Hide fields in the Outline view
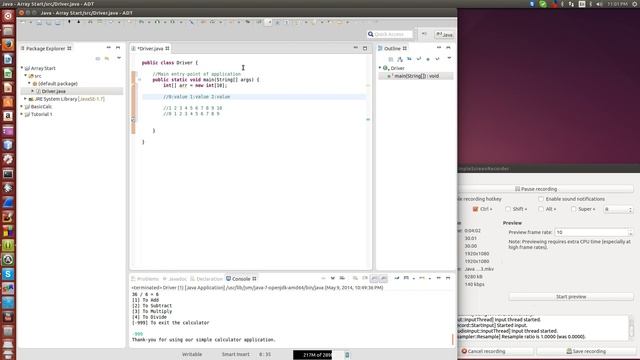 coord(409,59)
